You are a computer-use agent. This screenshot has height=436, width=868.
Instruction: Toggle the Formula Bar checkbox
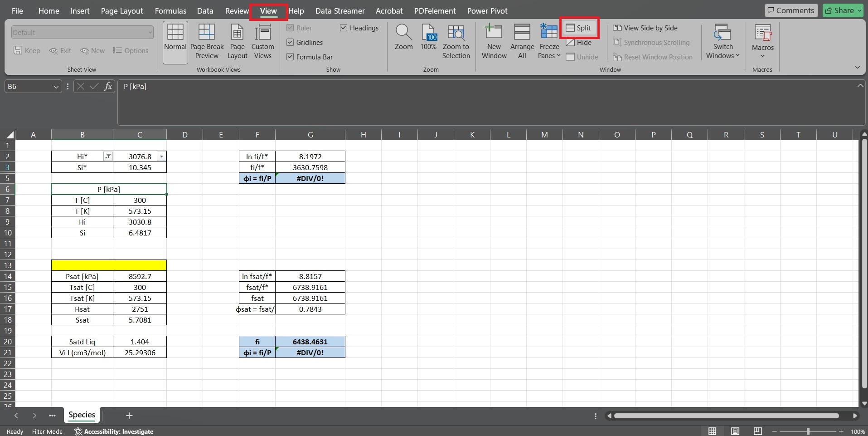290,57
